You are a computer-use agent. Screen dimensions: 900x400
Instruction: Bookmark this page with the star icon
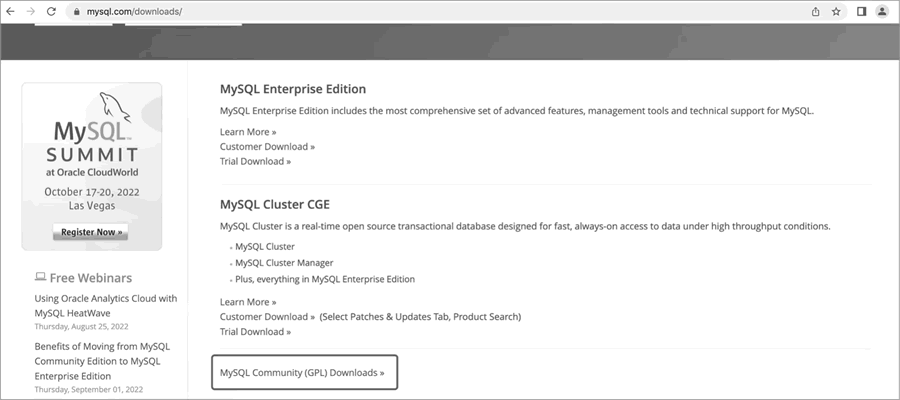click(x=836, y=11)
